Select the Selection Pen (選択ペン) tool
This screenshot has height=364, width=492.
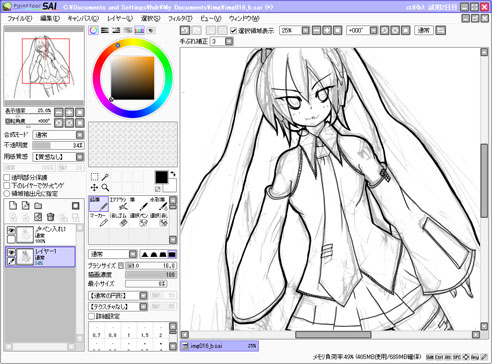138,220
